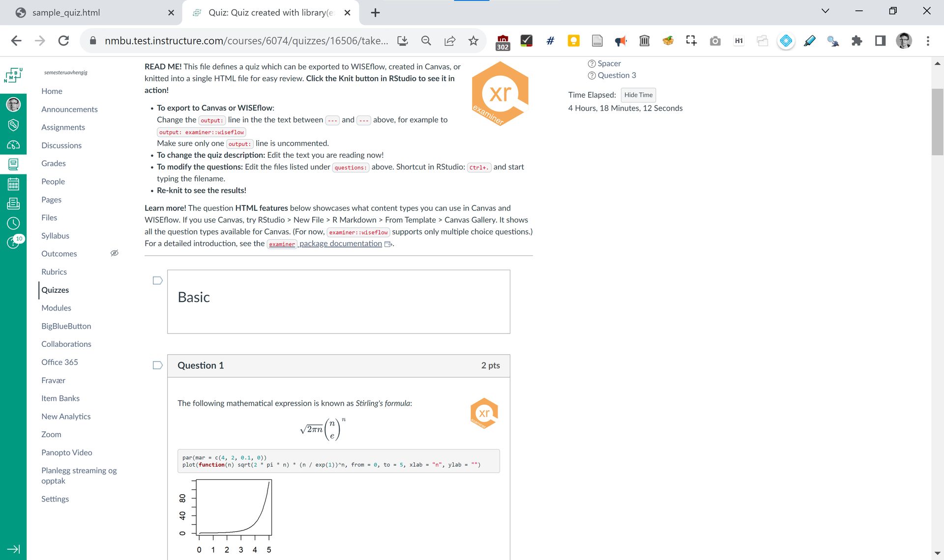The width and height of the screenshot is (944, 560).
Task: Open Syllabus in course menu
Action: [x=55, y=236]
